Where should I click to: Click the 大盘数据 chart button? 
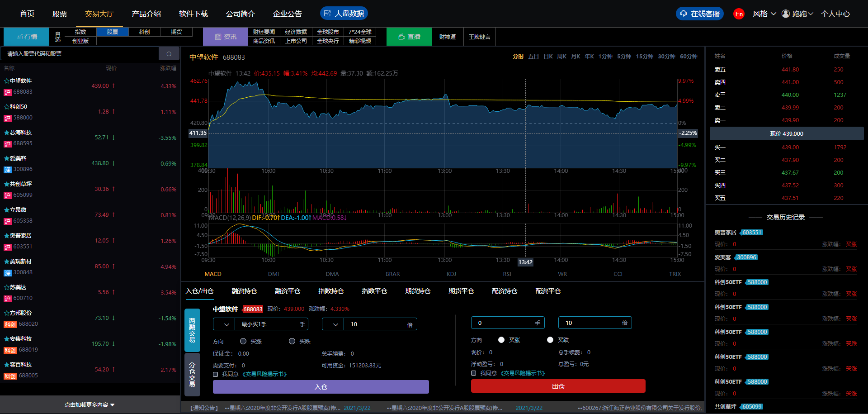[344, 14]
